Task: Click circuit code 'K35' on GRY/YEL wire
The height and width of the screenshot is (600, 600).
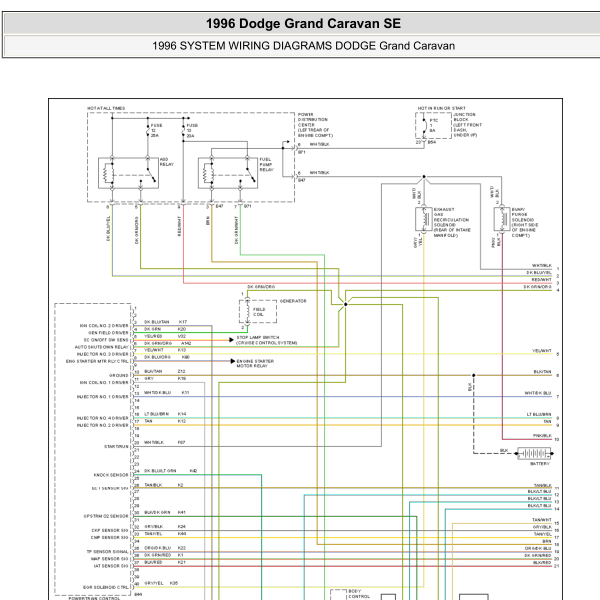Action: coord(174,583)
